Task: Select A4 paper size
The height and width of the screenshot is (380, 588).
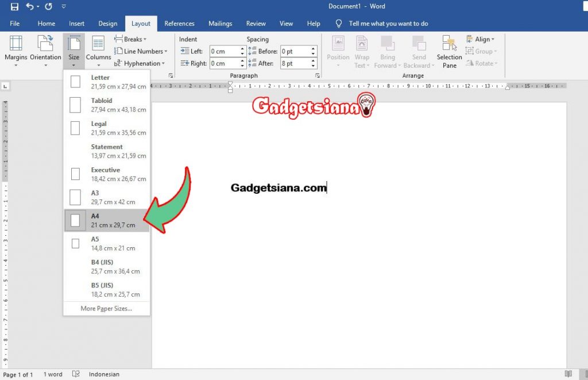Action: 107,220
